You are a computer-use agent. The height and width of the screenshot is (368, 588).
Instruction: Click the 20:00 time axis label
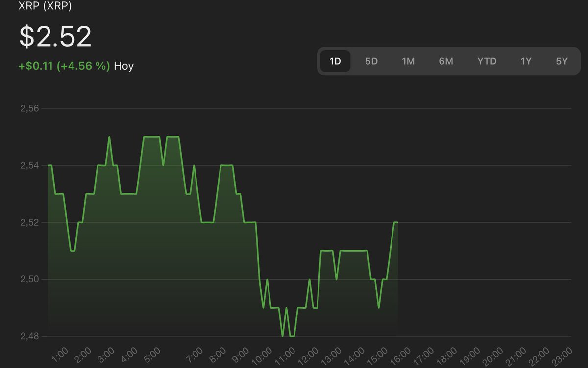(493, 356)
